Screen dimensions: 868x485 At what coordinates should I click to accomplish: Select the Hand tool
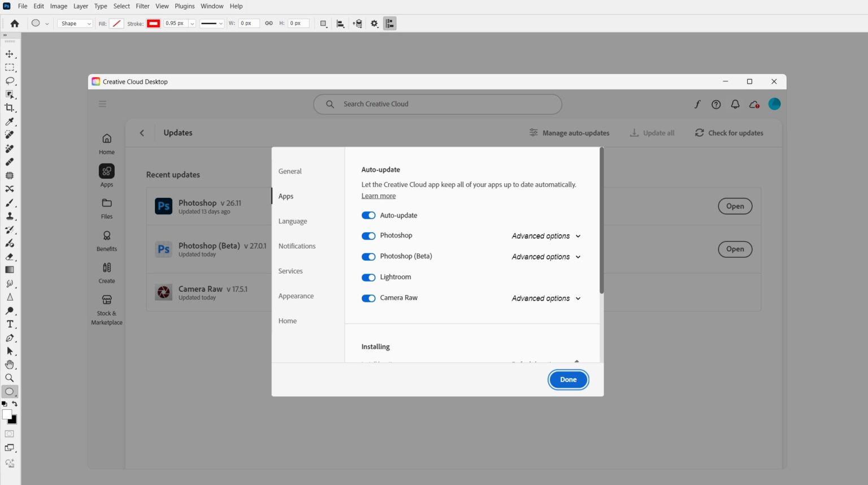10,365
